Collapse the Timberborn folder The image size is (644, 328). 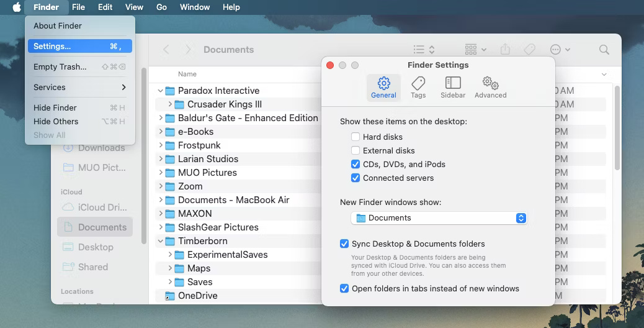[161, 241]
